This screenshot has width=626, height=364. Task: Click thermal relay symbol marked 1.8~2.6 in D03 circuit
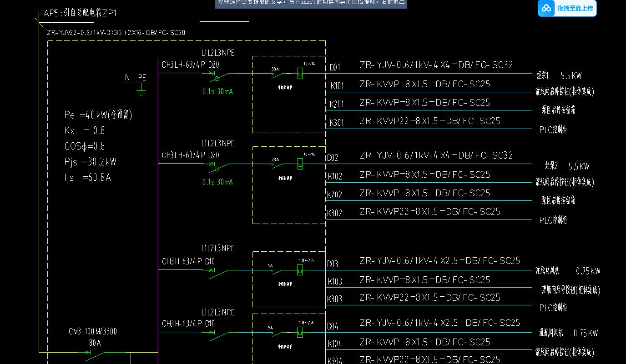300,269
